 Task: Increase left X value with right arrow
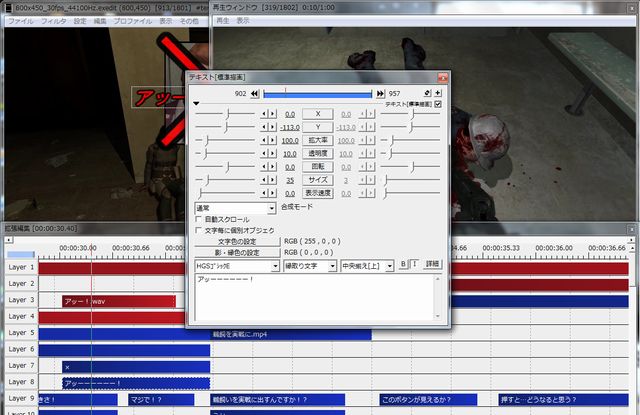tap(272, 114)
